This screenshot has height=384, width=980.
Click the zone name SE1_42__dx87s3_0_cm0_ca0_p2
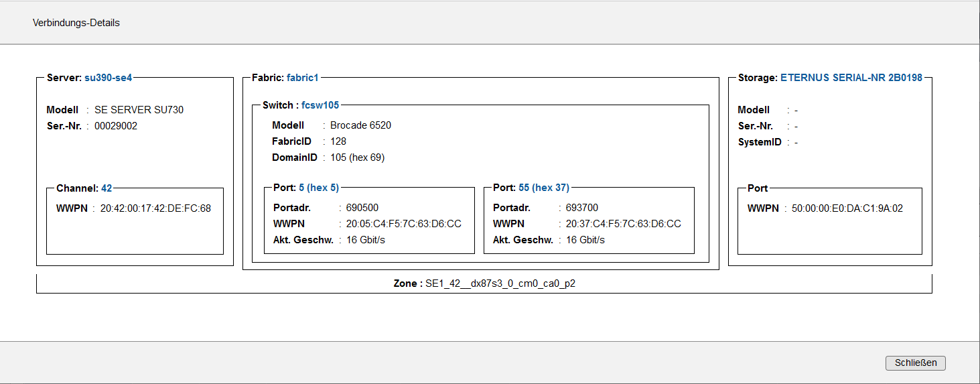click(500, 283)
